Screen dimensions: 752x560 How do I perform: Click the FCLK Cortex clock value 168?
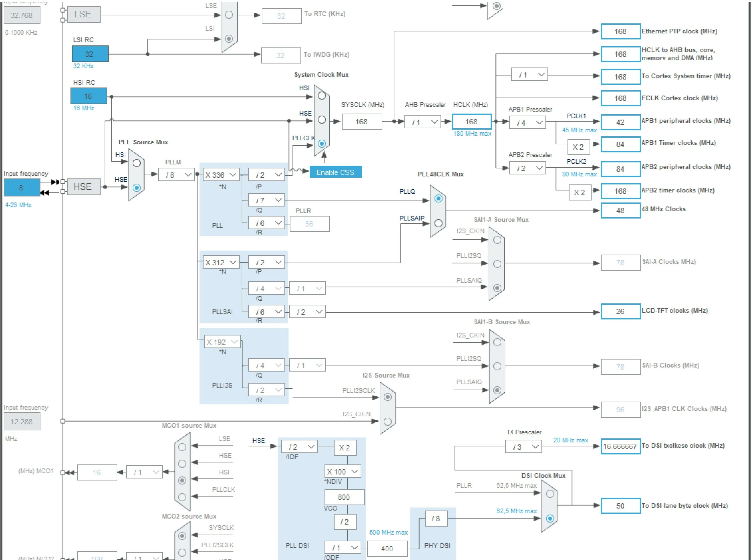click(620, 98)
